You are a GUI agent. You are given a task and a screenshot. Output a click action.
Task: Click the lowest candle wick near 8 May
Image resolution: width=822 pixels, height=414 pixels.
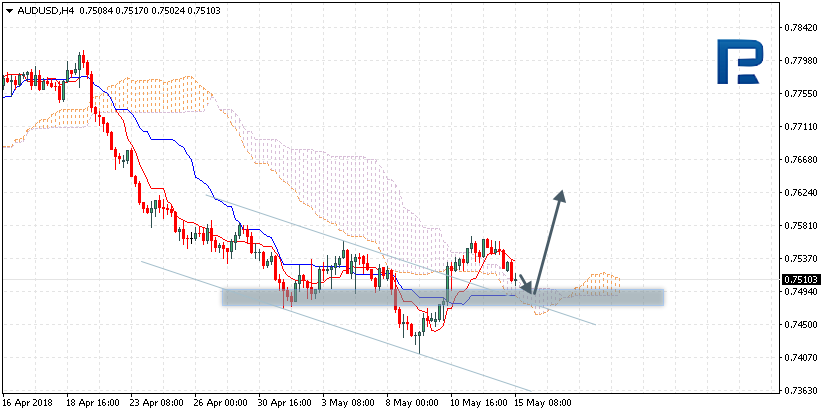click(419, 350)
